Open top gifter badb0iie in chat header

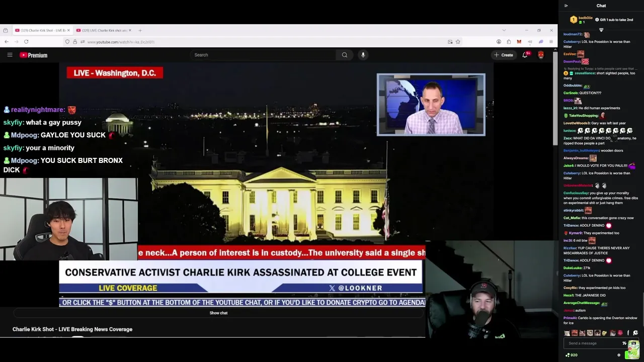click(x=581, y=20)
